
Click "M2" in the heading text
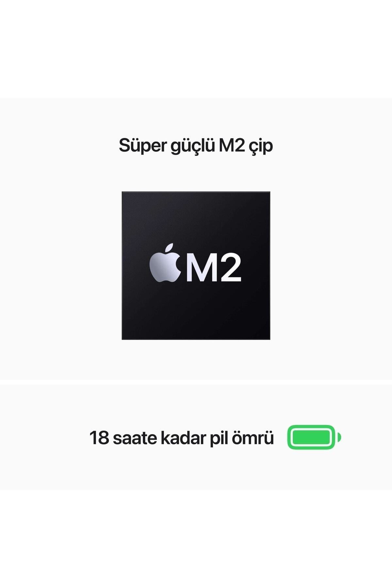point(232,145)
